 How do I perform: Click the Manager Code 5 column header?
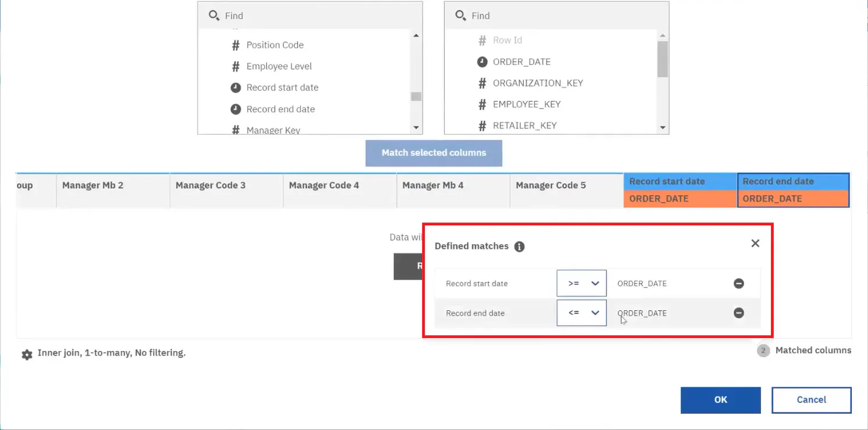click(566, 191)
